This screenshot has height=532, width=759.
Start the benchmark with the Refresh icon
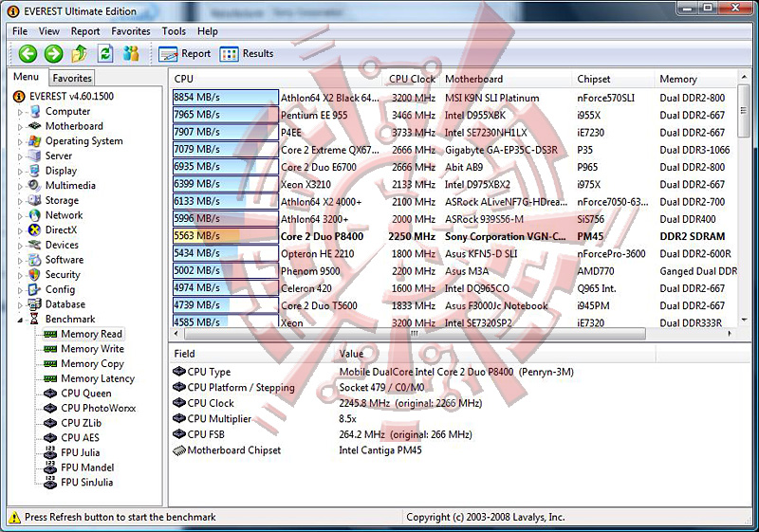click(105, 53)
